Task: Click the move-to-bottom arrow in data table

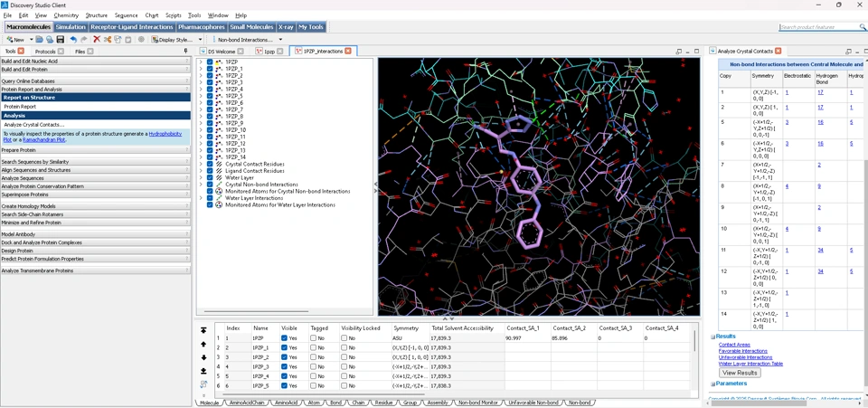Action: click(203, 371)
